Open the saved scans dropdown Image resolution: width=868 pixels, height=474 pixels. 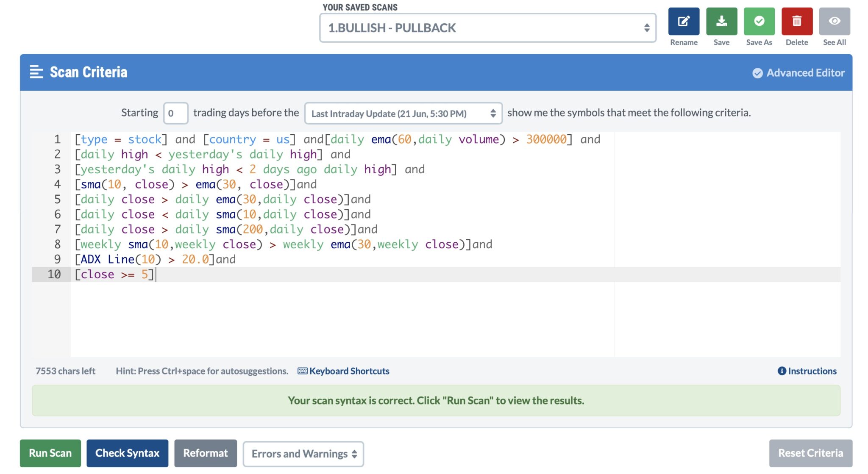(x=487, y=28)
